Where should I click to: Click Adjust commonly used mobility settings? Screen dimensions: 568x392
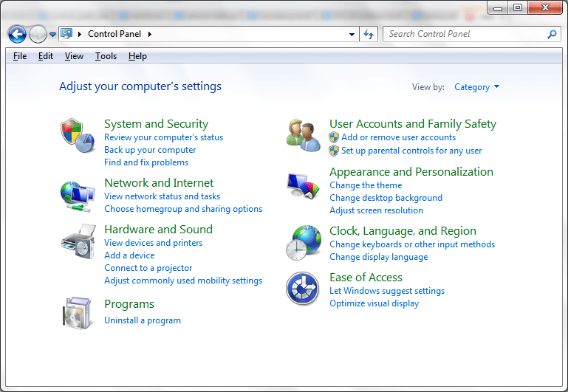tap(183, 281)
